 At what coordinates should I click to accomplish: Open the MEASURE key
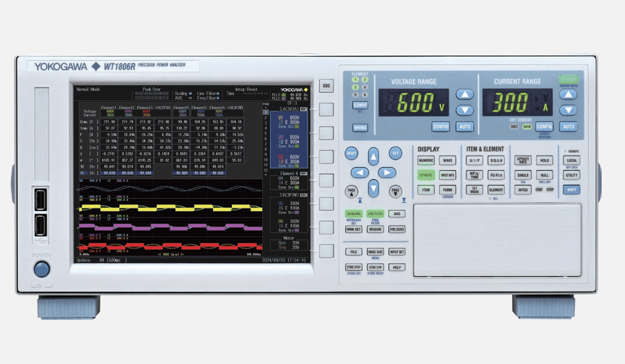coord(375,229)
